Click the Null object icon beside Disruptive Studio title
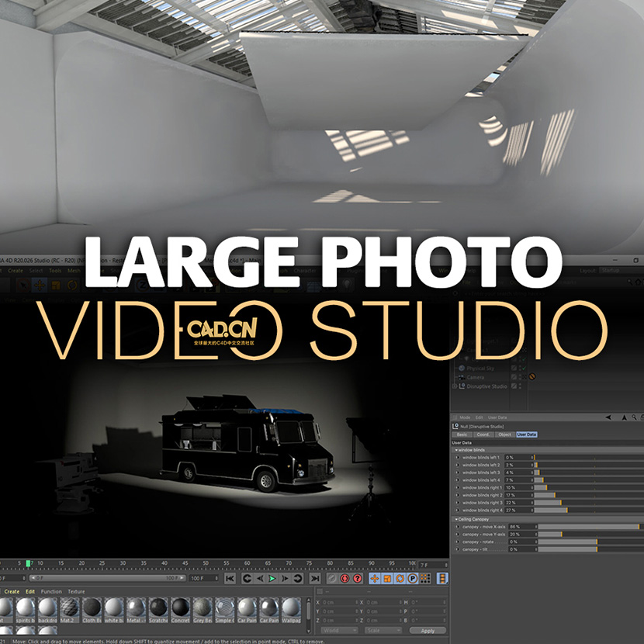Screen dimensions: 644x644 click(x=455, y=426)
